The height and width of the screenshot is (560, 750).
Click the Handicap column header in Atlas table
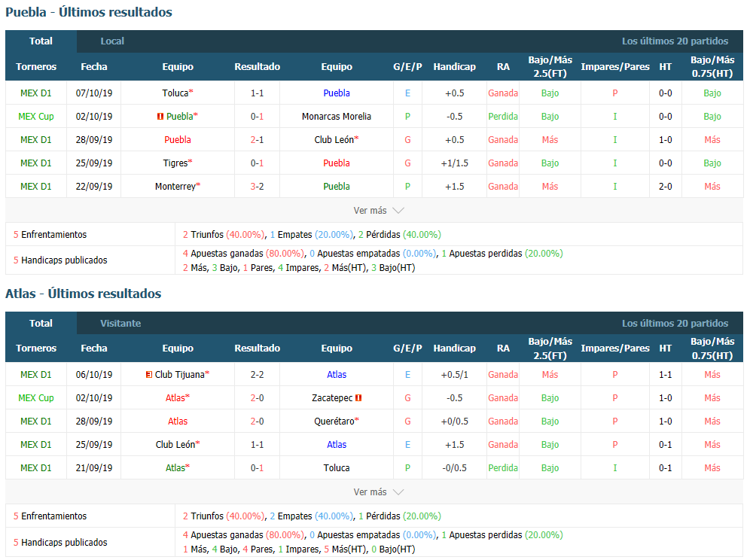pyautogui.click(x=454, y=348)
